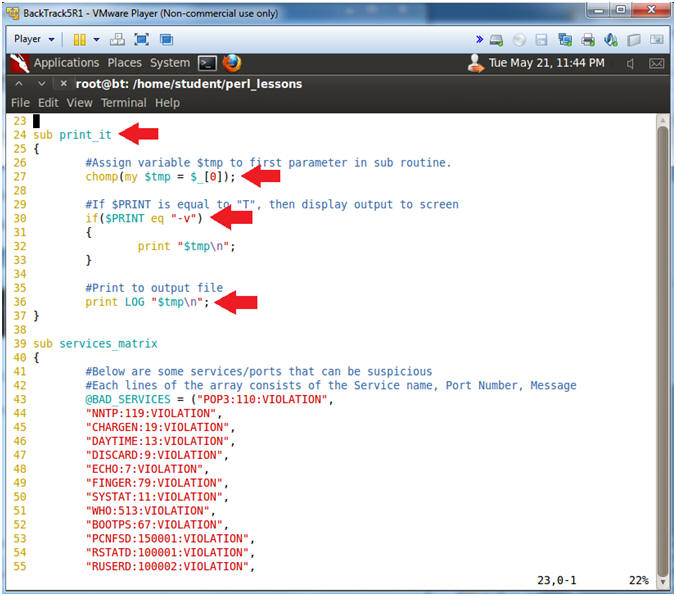Open the Applications menu
Image resolution: width=676 pixels, height=596 pixels.
pyautogui.click(x=66, y=63)
